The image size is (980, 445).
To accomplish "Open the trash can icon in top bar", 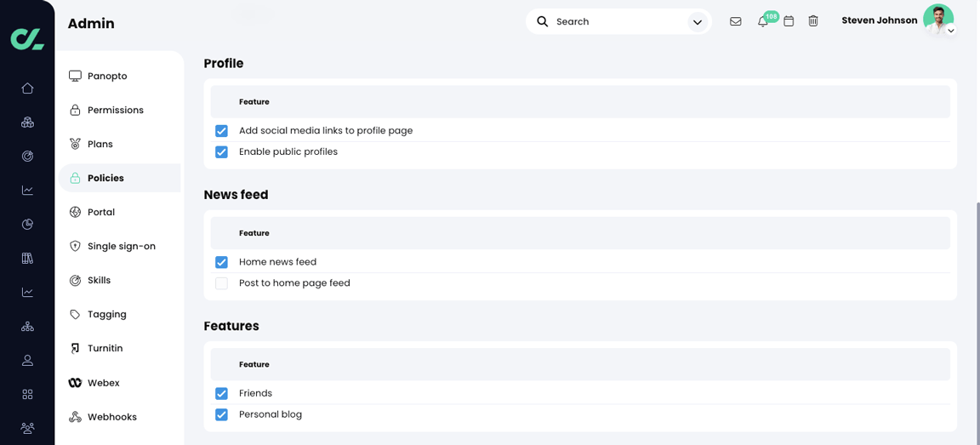I will point(813,21).
